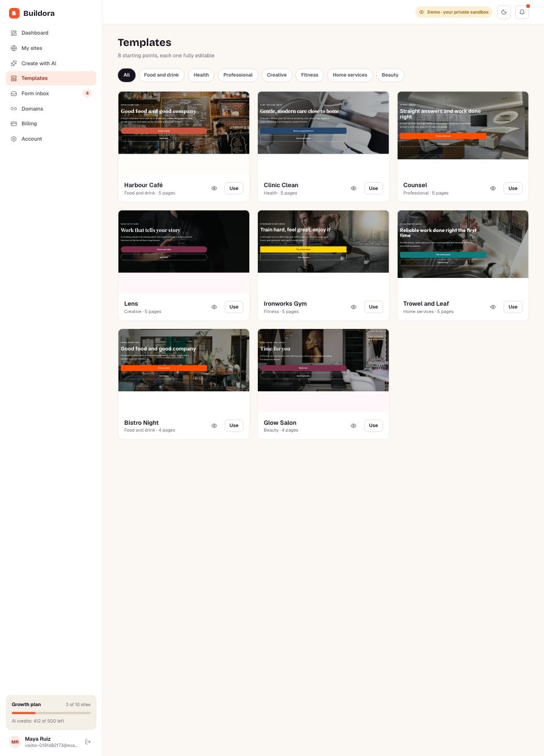Filter templates by Fitness
544x756 pixels.
(309, 75)
